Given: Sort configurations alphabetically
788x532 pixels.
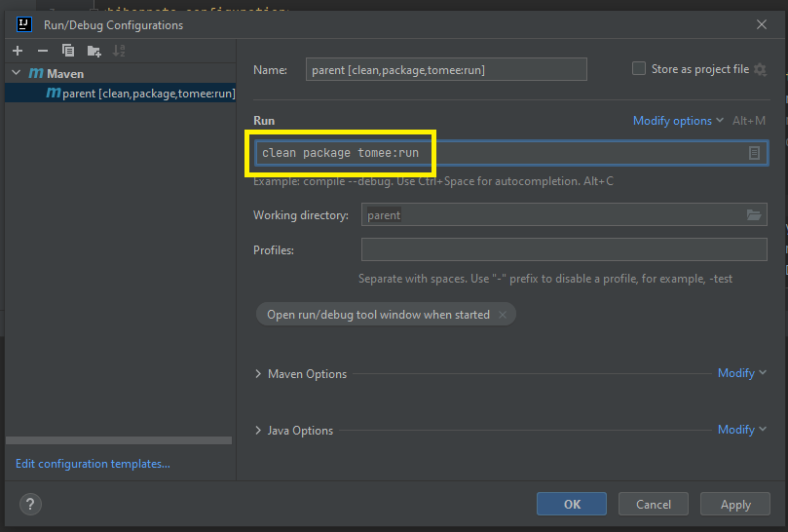Looking at the screenshot, I should click(119, 51).
